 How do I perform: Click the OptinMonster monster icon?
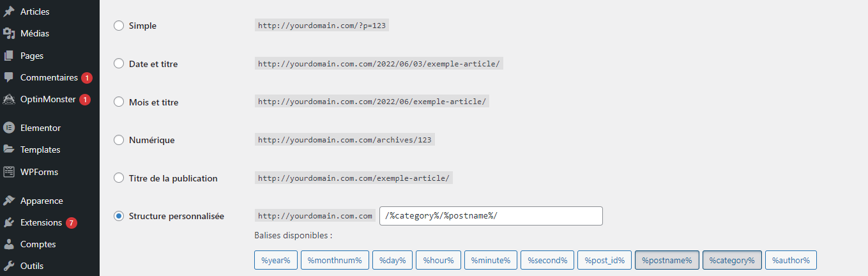click(9, 99)
